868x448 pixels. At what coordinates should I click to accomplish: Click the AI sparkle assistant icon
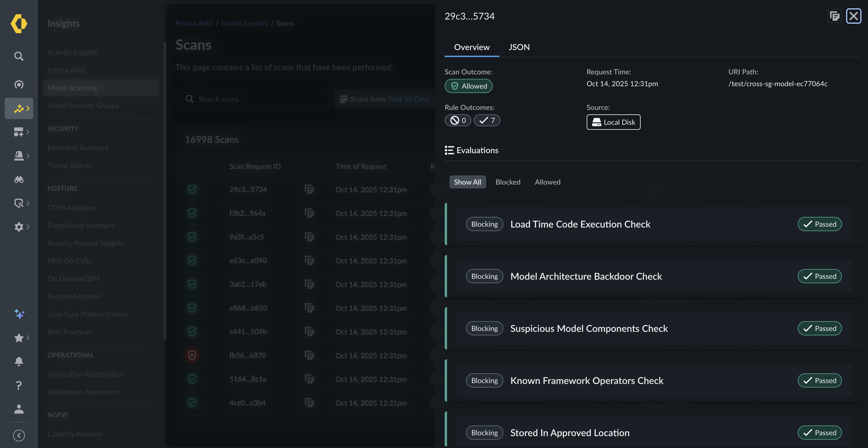(19, 314)
